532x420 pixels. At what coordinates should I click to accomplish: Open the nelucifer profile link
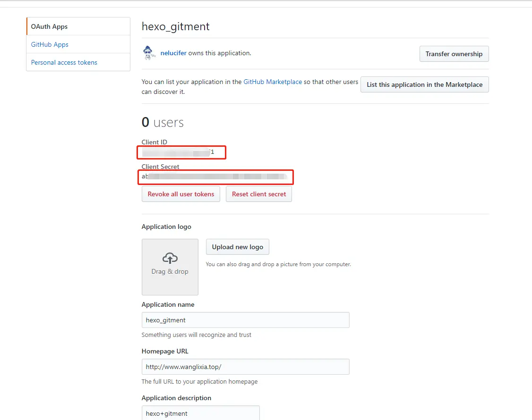(x=173, y=53)
